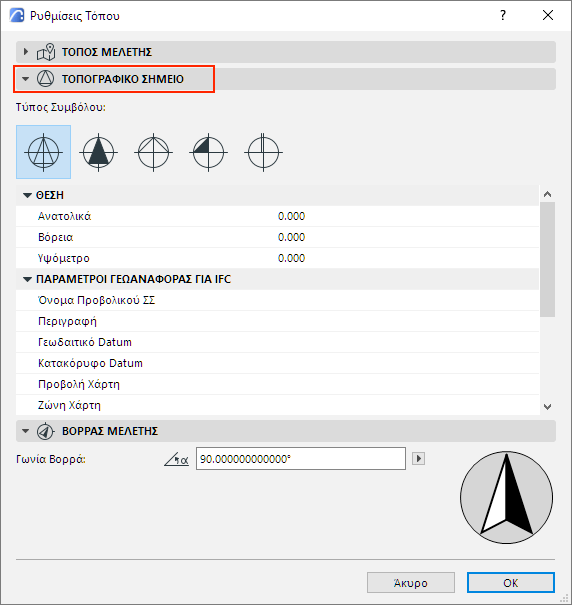572x605 pixels.
Task: Select the Κατακόρυφο Datum row
Action: click(278, 363)
